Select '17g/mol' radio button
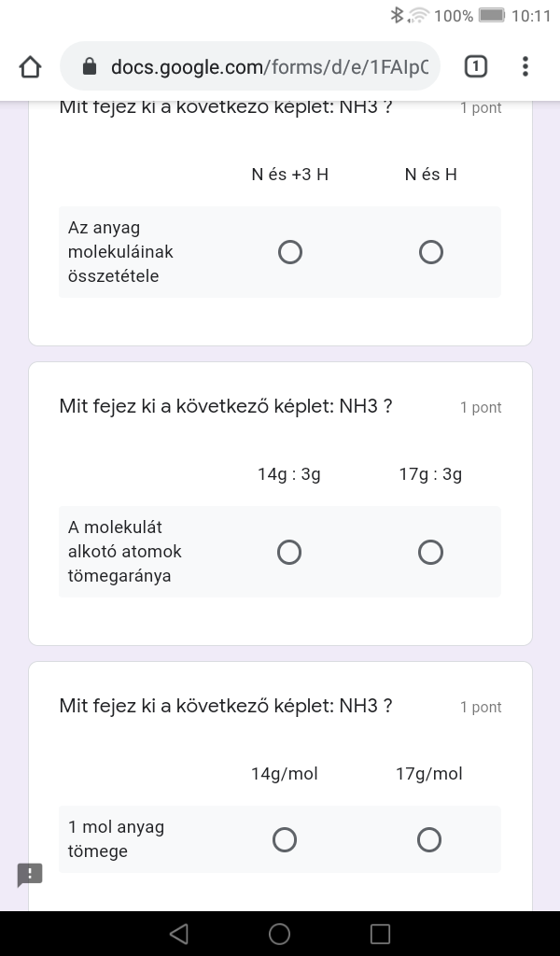 (429, 840)
